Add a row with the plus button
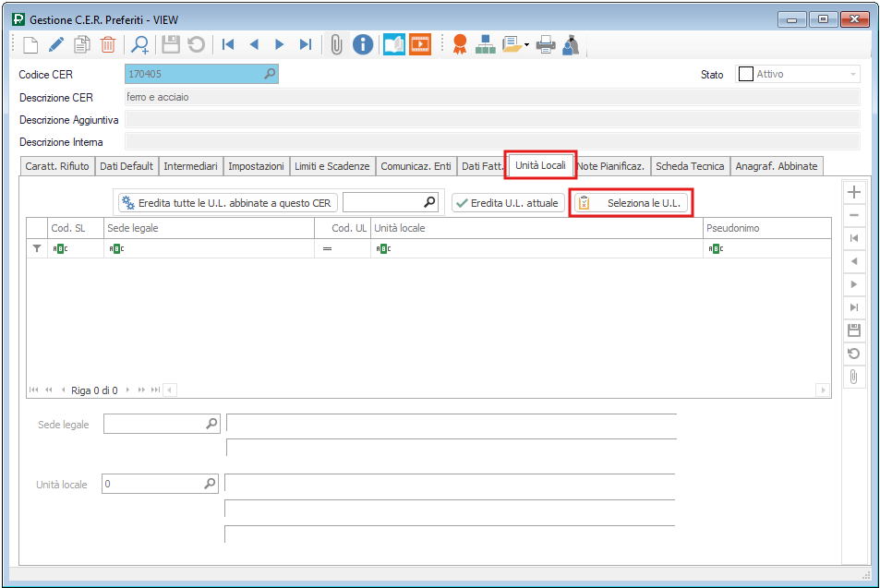The image size is (880, 588). tap(854, 192)
